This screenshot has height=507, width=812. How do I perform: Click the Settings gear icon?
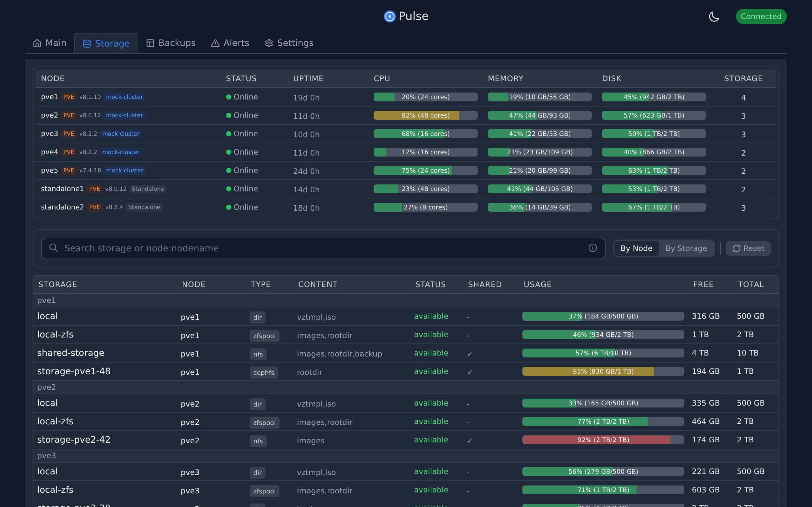[269, 43]
